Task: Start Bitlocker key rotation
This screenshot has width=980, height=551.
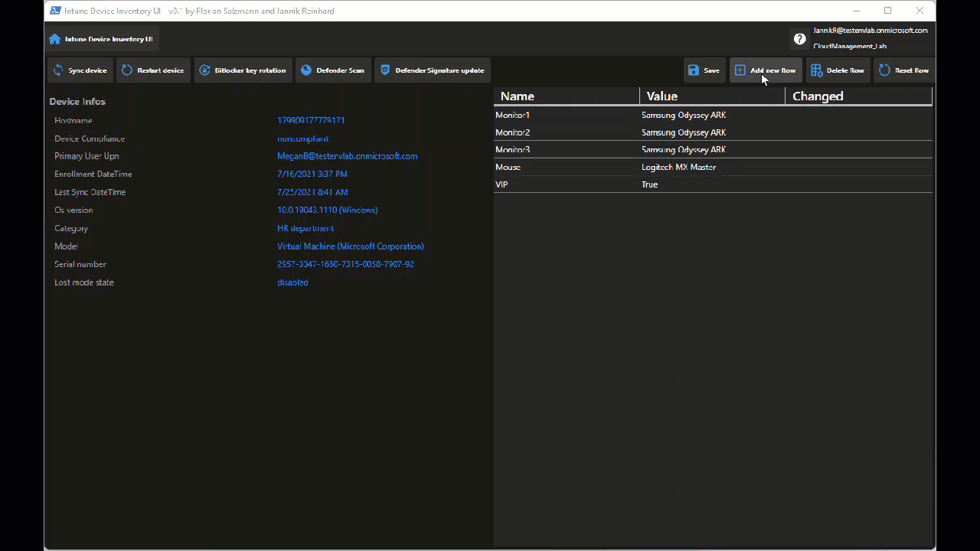Action: 243,70
